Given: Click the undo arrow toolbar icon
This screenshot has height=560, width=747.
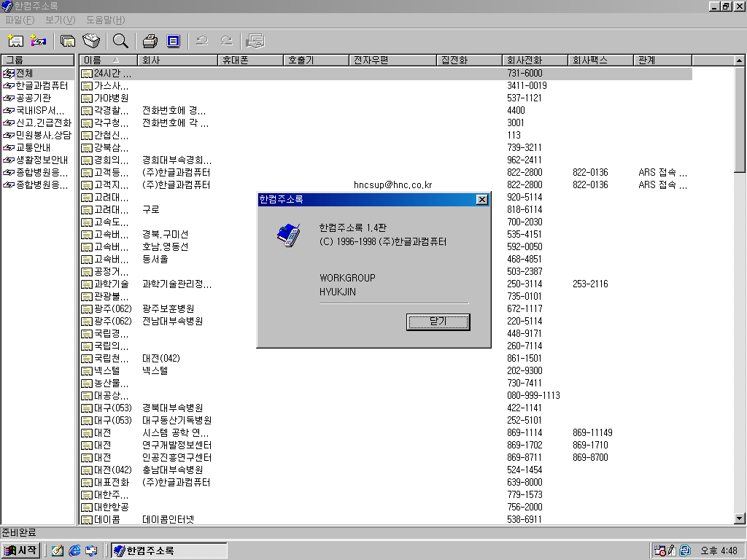Looking at the screenshot, I should point(203,42).
